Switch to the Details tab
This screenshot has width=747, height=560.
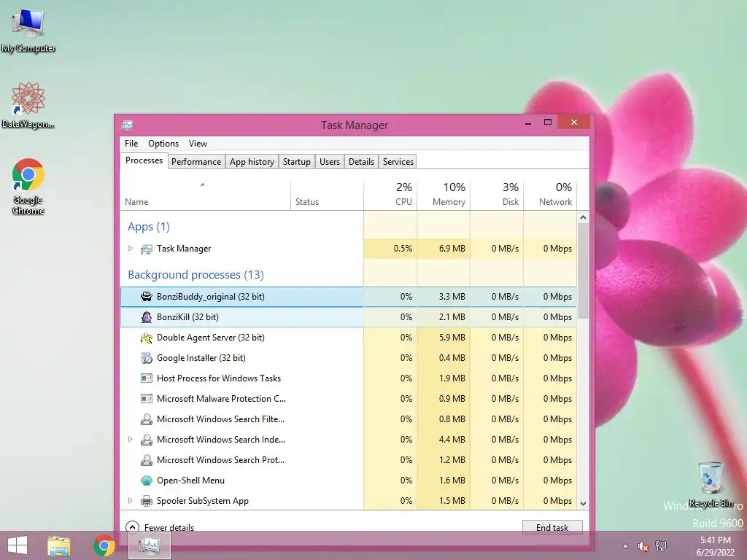pyautogui.click(x=362, y=162)
